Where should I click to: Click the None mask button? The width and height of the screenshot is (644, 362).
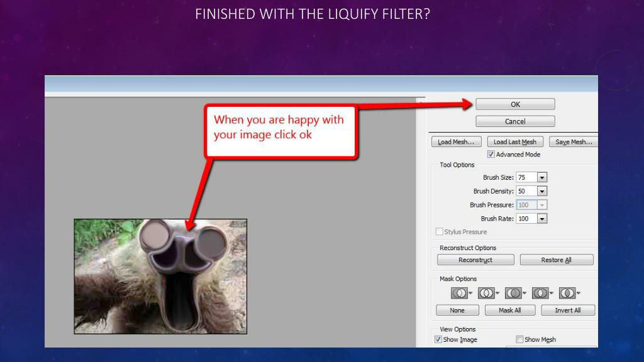[x=457, y=310]
